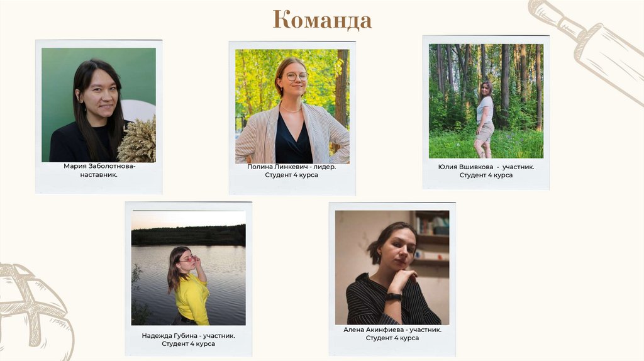This screenshot has width=644, height=361.
Task: Open Мария Заболотнова's photo
Action: point(99,105)
